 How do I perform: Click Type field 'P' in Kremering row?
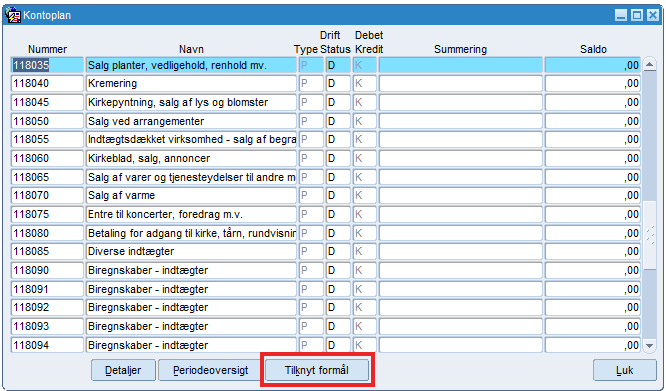[311, 84]
